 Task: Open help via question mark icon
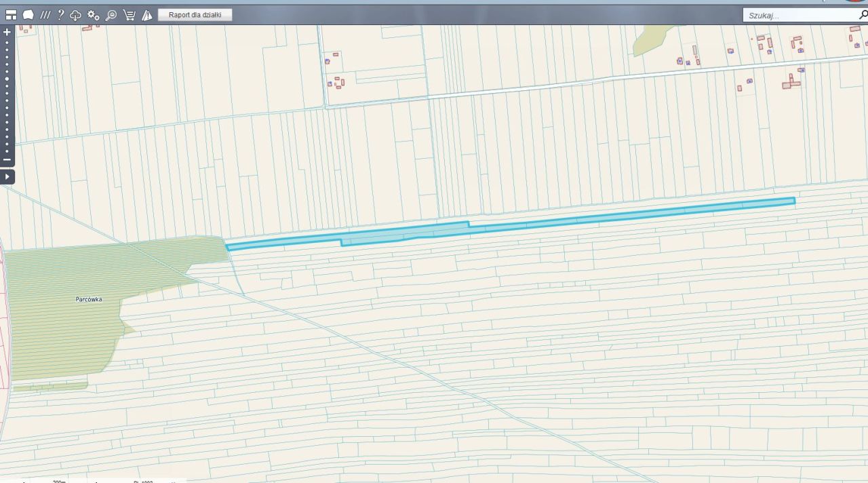(60, 15)
